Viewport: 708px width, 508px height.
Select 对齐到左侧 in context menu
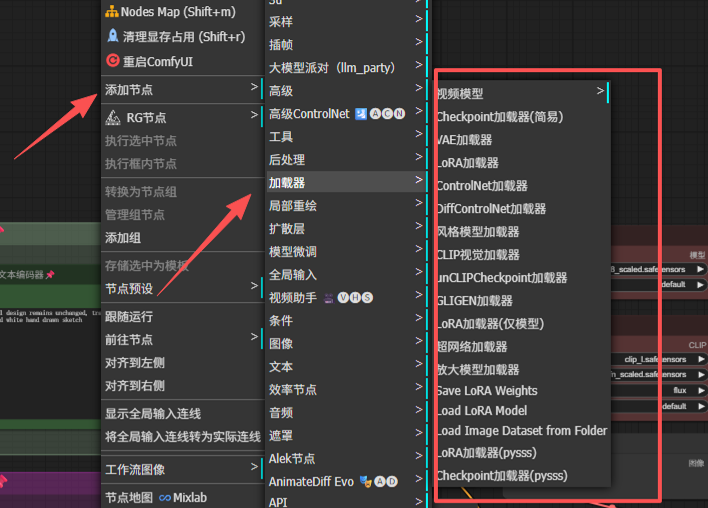(135, 363)
